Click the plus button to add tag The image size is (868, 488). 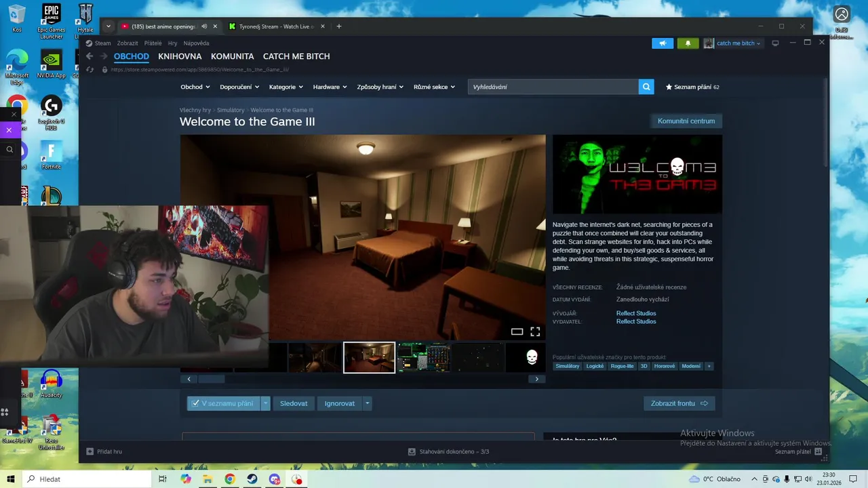(x=709, y=366)
